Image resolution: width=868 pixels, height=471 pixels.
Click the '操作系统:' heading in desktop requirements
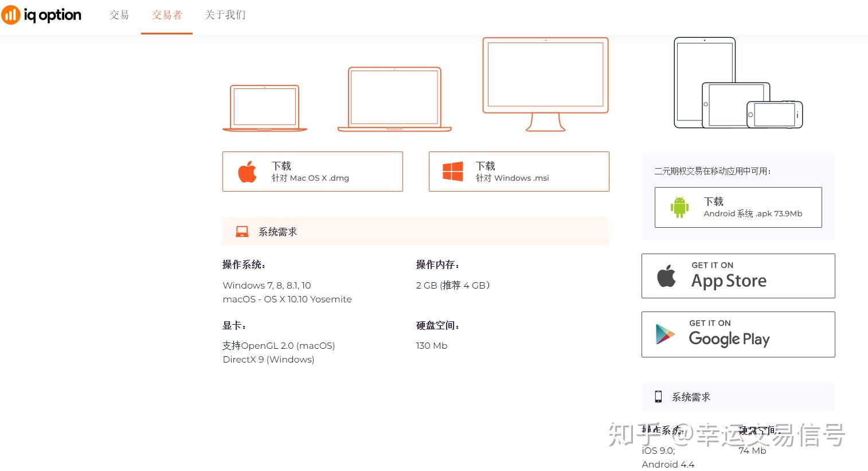[244, 264]
